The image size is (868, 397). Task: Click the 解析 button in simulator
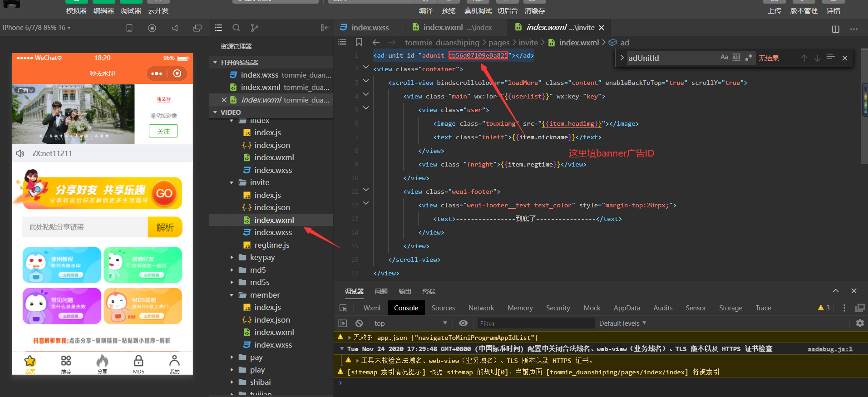point(165,227)
